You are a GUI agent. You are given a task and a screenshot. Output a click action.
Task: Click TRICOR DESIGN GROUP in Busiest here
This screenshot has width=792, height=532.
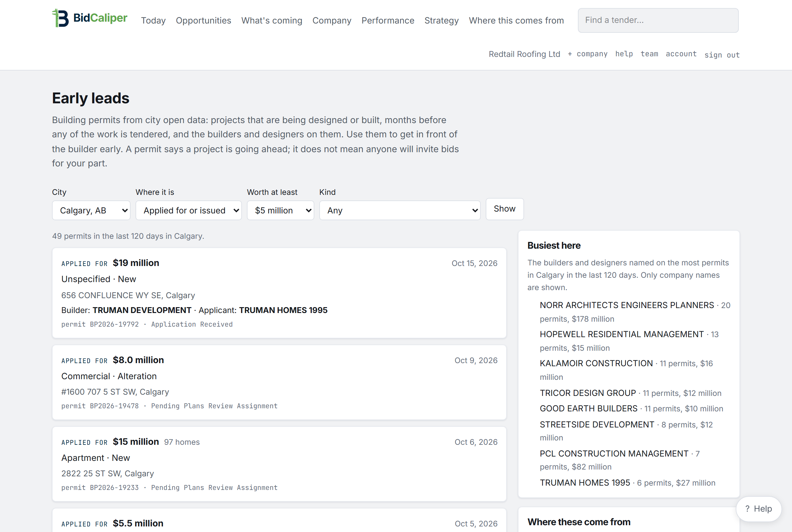click(588, 393)
